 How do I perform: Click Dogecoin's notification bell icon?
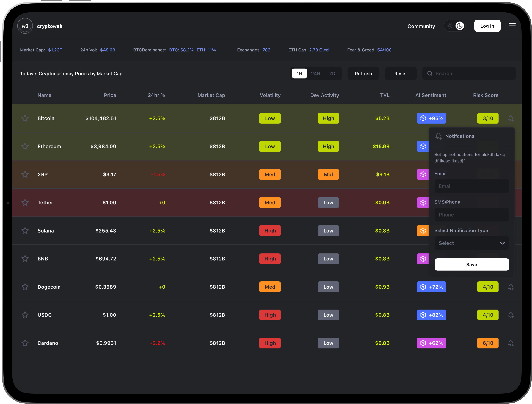tap(511, 287)
